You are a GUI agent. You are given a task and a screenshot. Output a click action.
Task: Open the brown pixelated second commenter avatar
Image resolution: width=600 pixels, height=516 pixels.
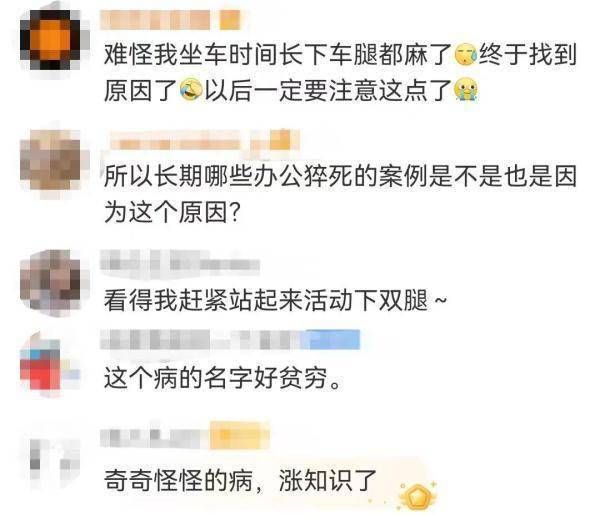(51, 160)
